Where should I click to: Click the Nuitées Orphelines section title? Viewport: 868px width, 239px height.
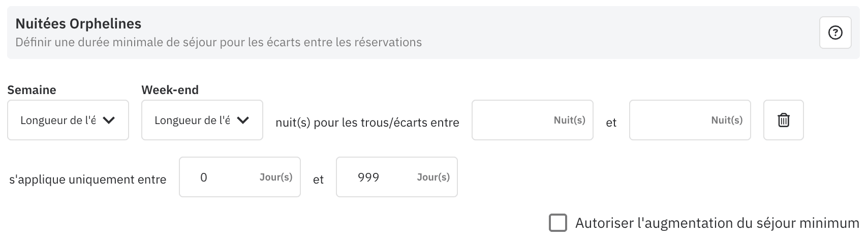click(78, 23)
